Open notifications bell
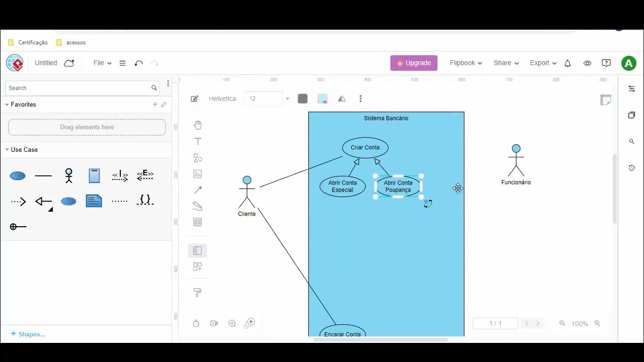Viewport: 644px width, 362px height. [x=568, y=63]
